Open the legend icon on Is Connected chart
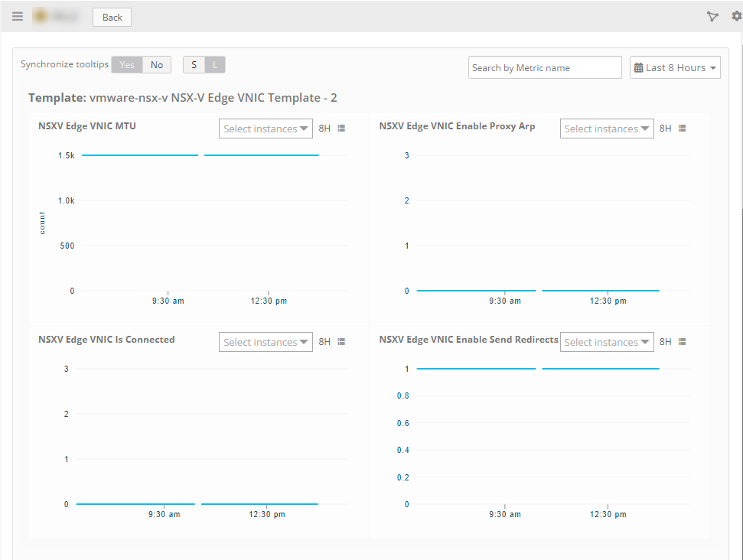Viewport: 743px width, 560px height. pyautogui.click(x=341, y=341)
